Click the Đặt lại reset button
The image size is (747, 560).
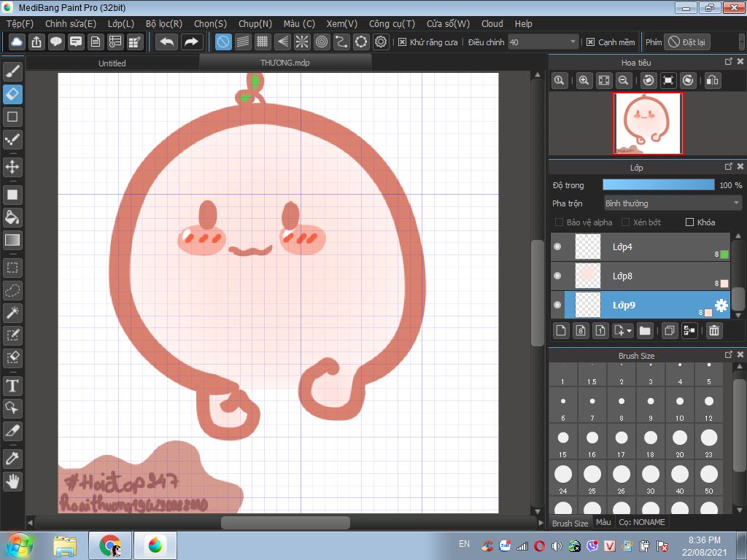coord(687,42)
